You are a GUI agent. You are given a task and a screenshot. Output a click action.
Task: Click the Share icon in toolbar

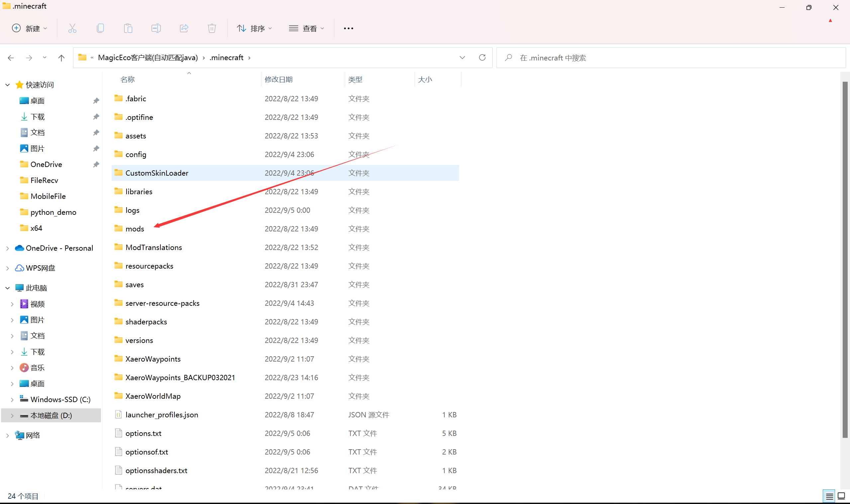(x=184, y=28)
